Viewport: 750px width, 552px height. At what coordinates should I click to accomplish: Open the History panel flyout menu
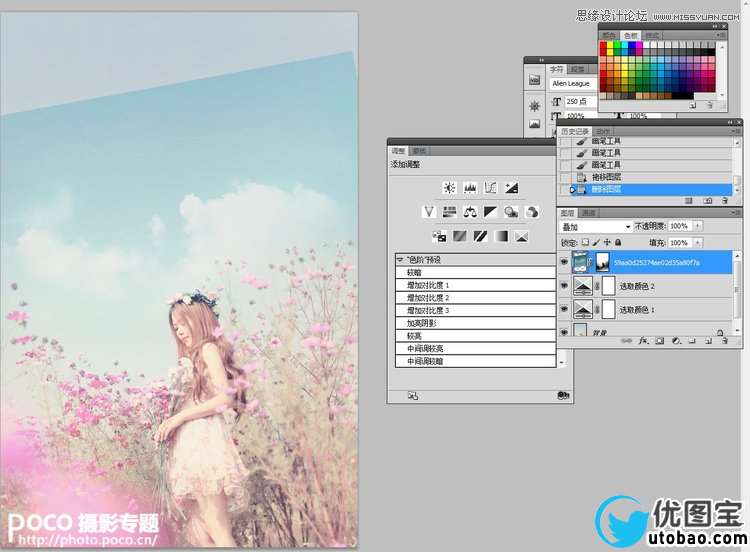[736, 131]
